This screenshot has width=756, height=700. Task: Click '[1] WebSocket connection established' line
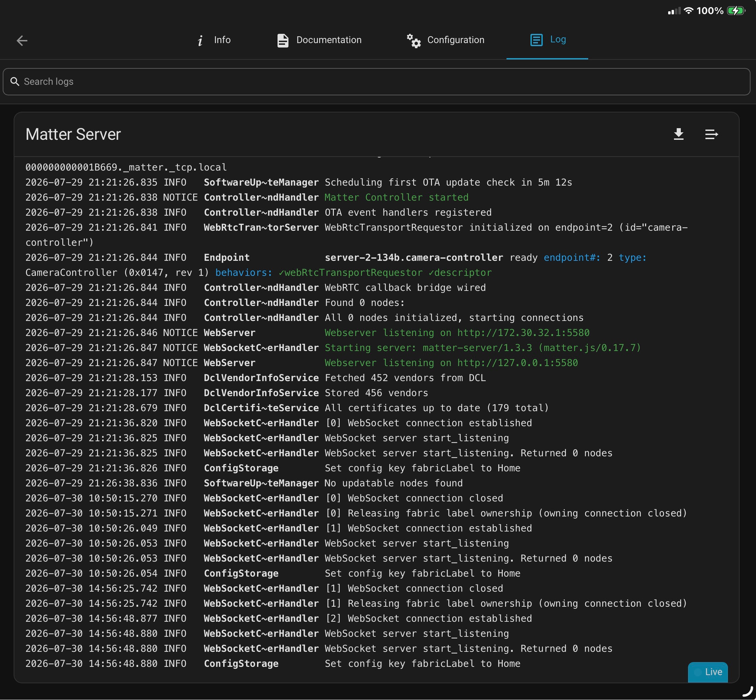[x=428, y=528]
